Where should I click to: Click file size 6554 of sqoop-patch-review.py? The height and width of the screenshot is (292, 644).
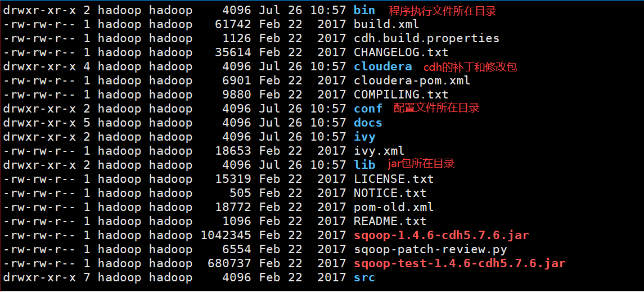[237, 249]
